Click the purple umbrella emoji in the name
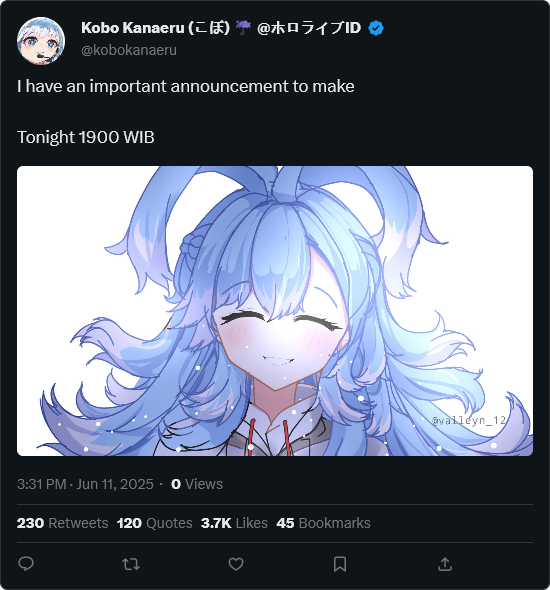 pos(243,28)
